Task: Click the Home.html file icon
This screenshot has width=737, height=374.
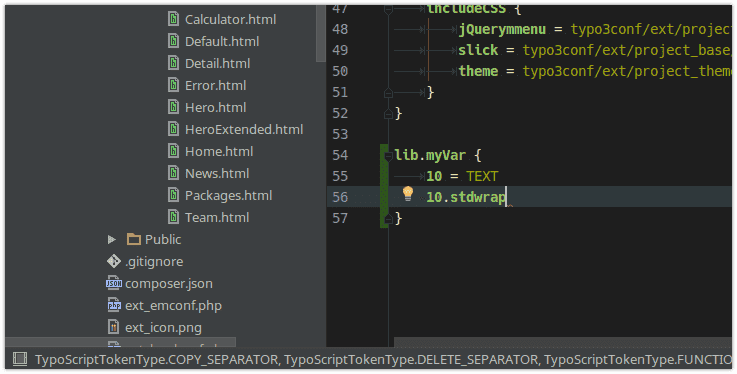Action: [x=173, y=151]
